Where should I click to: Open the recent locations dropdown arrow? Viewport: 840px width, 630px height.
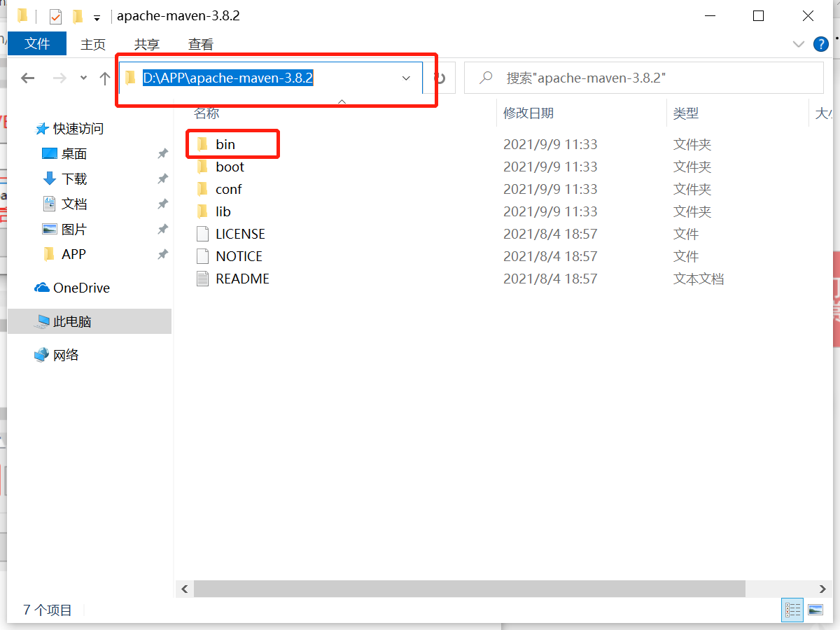(x=83, y=78)
